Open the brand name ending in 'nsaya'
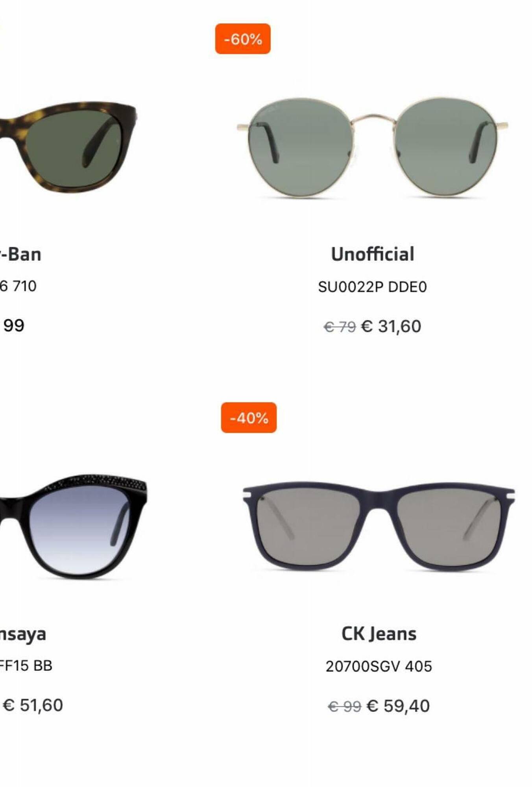Viewport: 532px width, 787px height. point(23,634)
